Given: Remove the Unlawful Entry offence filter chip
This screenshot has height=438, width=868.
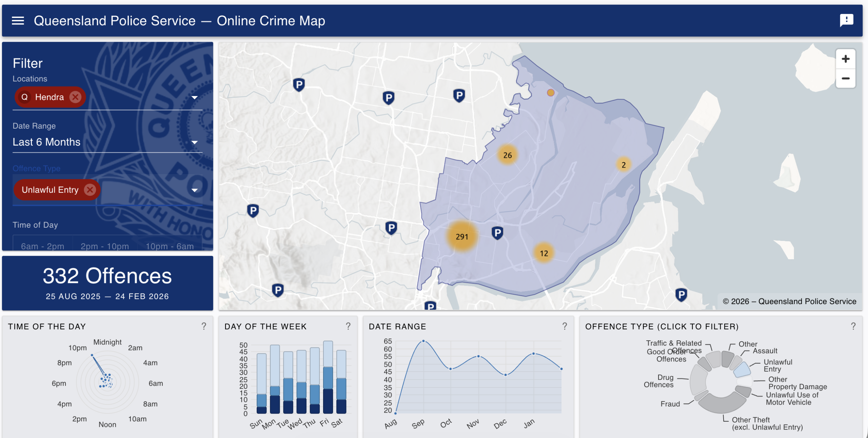Looking at the screenshot, I should 90,190.
